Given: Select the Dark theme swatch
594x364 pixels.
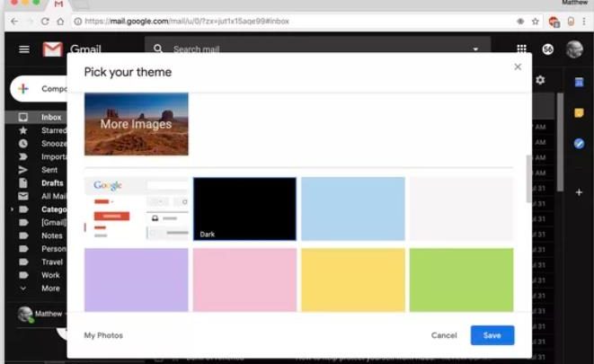Looking at the screenshot, I should 244,209.
